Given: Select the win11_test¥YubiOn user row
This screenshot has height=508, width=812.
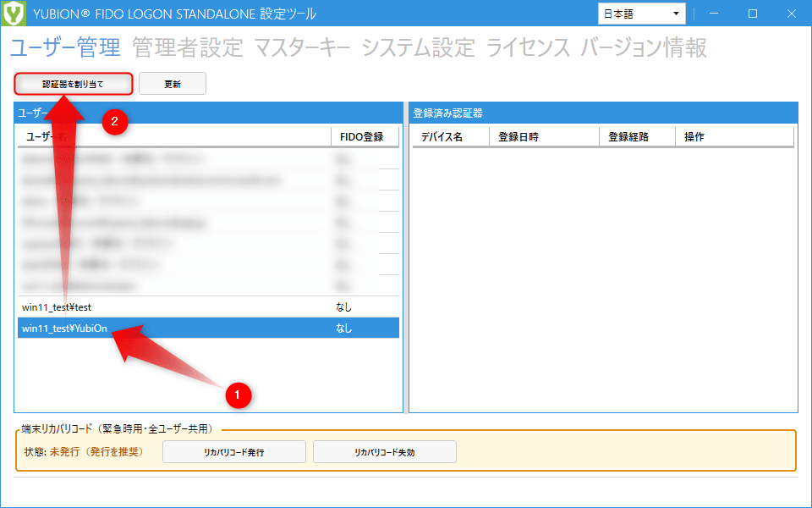Looking at the screenshot, I should [208, 329].
